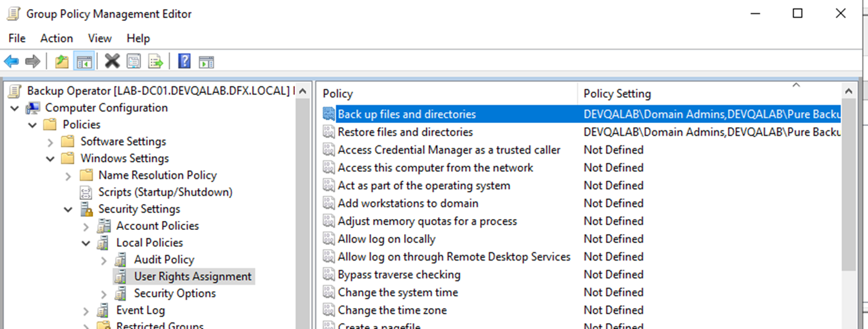The height and width of the screenshot is (329, 868).
Task: Click the Act as part of operating system icon
Action: coord(329,186)
